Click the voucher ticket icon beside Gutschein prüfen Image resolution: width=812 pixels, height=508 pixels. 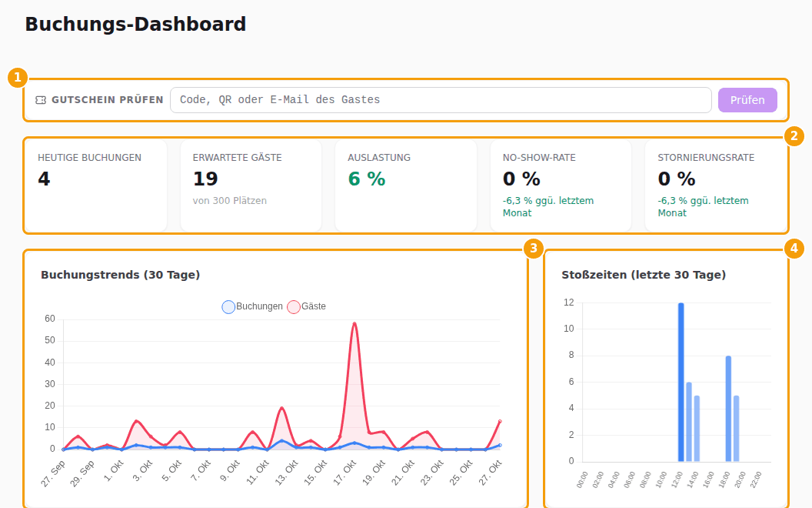[41, 100]
